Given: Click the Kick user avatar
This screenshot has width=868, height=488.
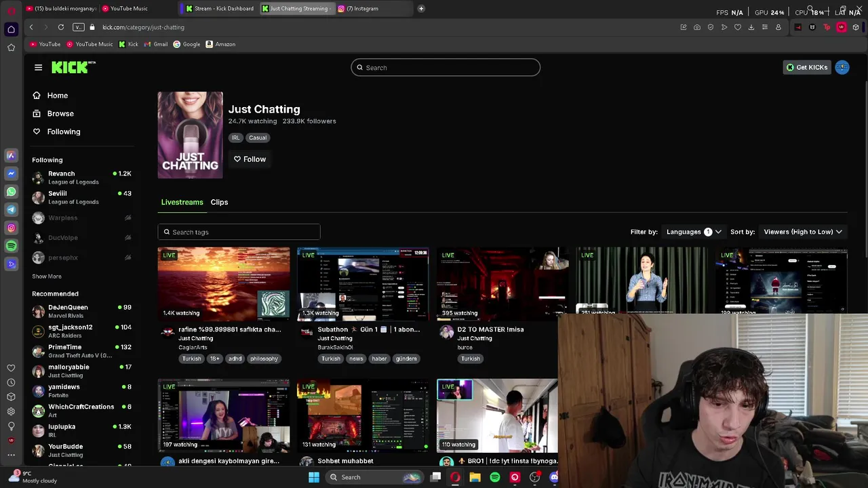Looking at the screenshot, I should (x=842, y=67).
